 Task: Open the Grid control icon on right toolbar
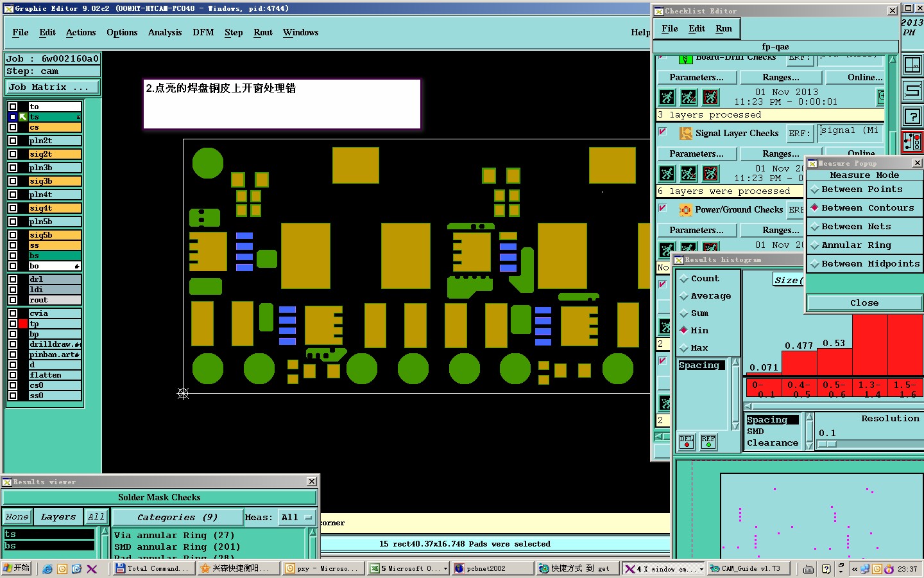912,64
